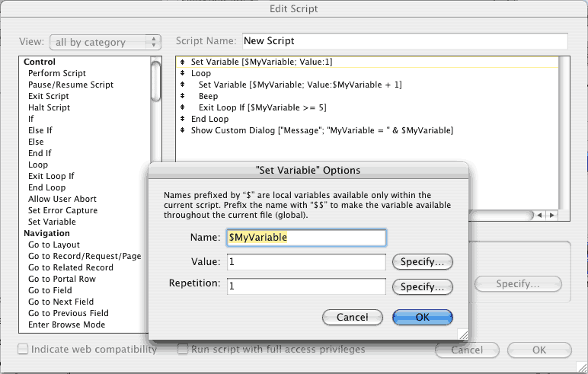Click into the Name field containing $MyVariable
The width and height of the screenshot is (588, 374).
[306, 238]
